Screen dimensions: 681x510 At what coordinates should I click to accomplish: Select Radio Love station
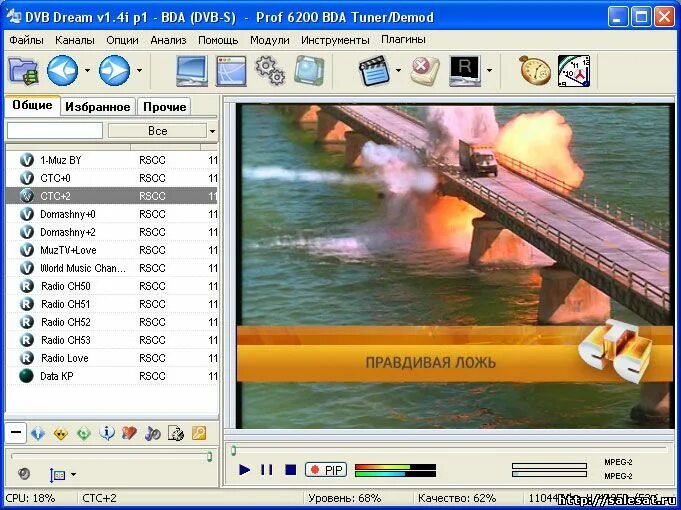tap(112, 358)
